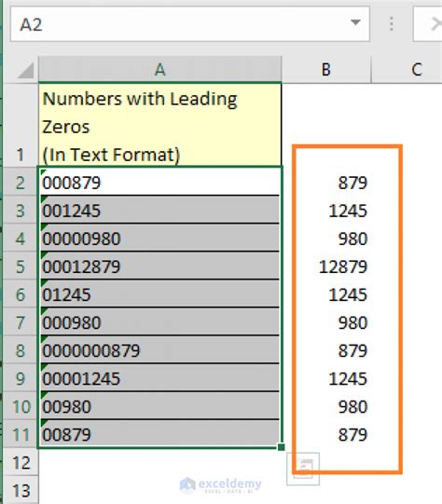
Task: Click header cell 'Numbers with Leading Zeros'
Action: [159, 125]
